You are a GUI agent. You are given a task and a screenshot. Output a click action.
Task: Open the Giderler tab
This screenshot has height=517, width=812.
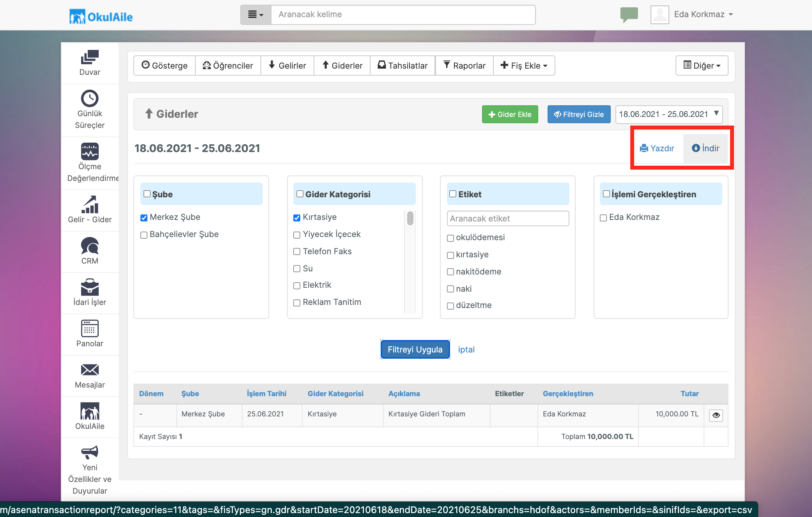(342, 66)
